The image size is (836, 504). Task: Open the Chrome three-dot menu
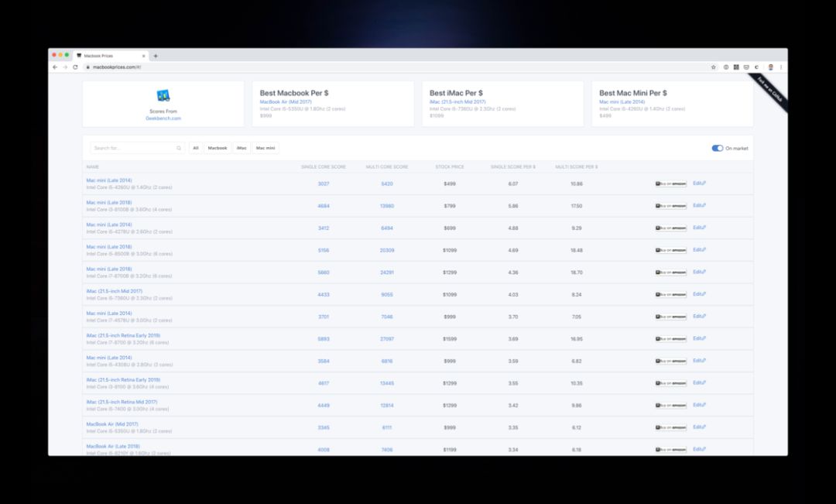(x=781, y=67)
